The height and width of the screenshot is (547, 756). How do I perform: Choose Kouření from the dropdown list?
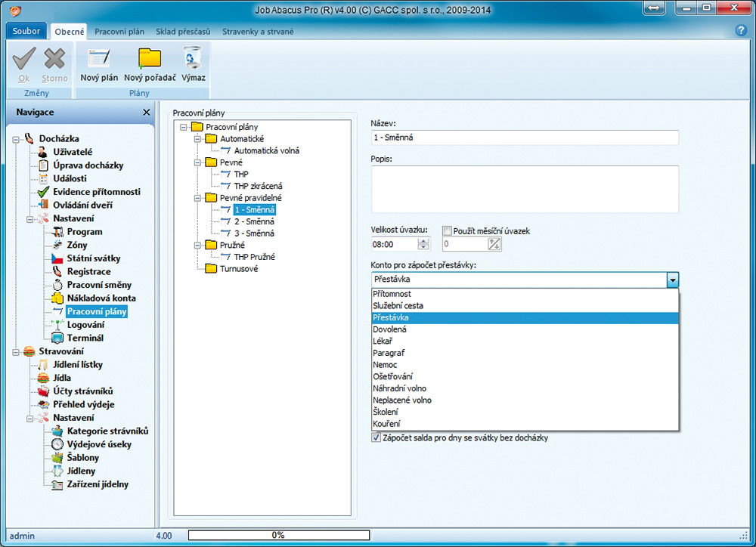(x=525, y=424)
